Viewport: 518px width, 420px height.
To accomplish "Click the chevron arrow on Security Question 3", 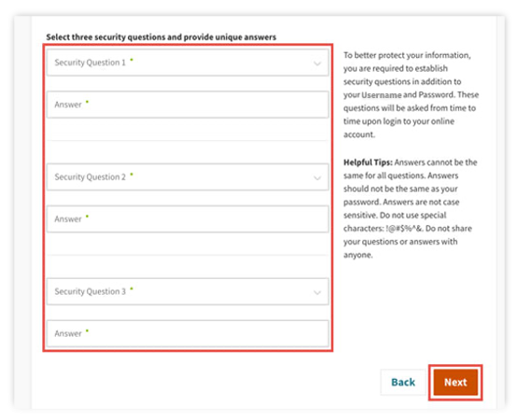I will 317,292.
